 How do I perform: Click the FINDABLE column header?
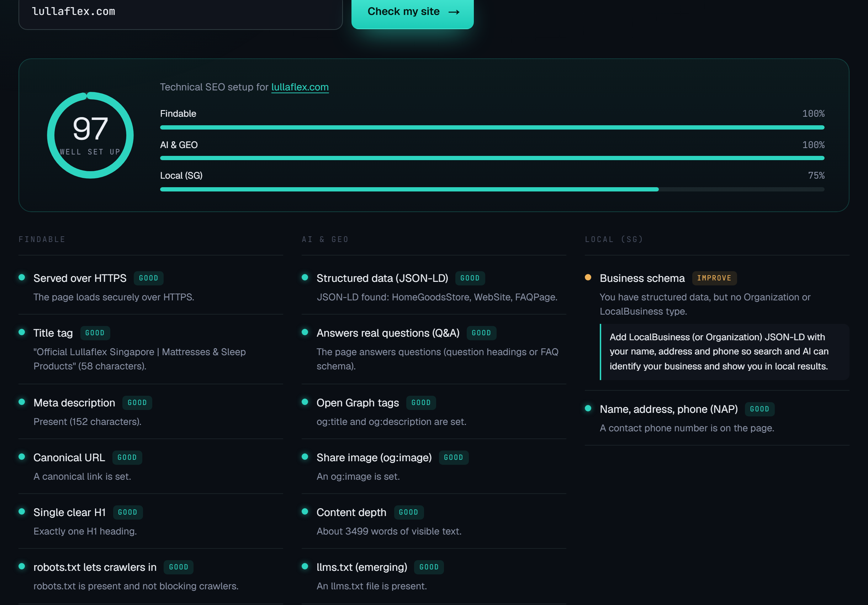click(42, 240)
